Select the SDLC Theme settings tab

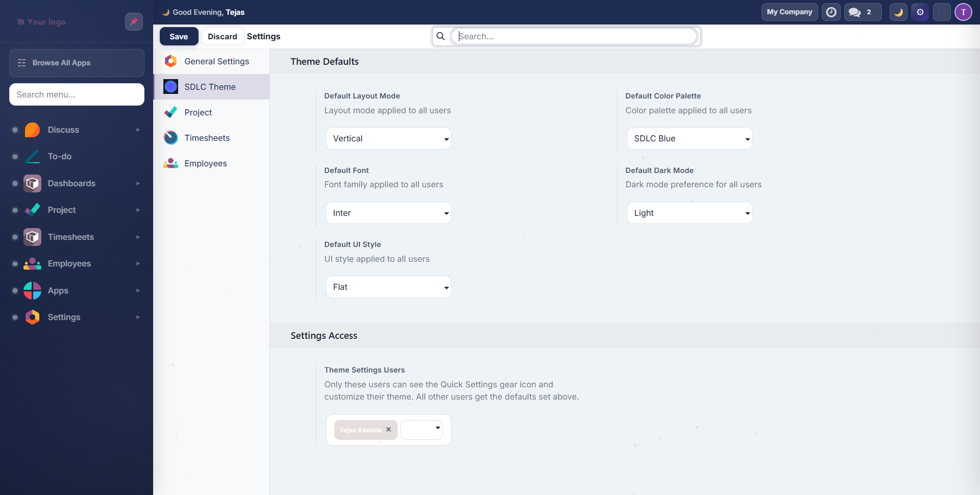[210, 87]
